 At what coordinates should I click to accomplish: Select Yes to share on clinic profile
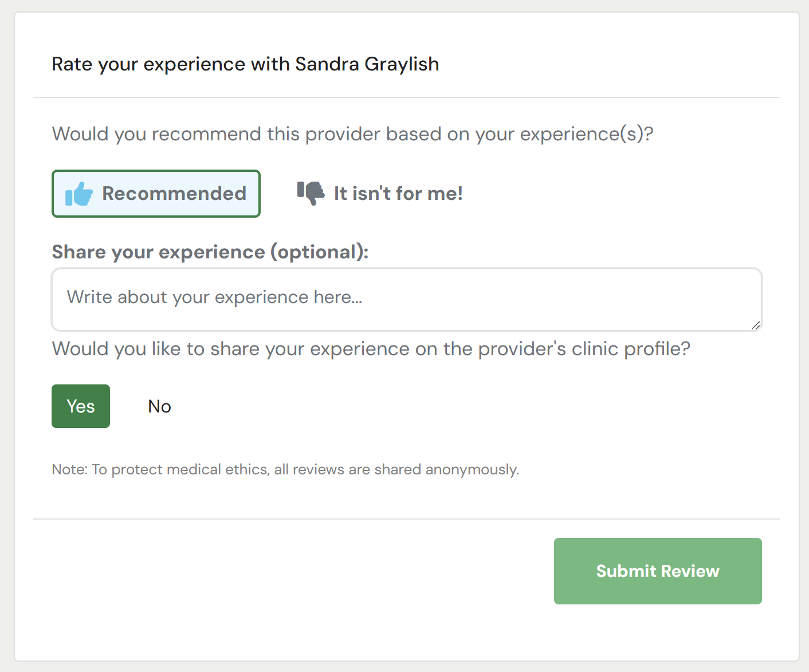click(x=81, y=406)
